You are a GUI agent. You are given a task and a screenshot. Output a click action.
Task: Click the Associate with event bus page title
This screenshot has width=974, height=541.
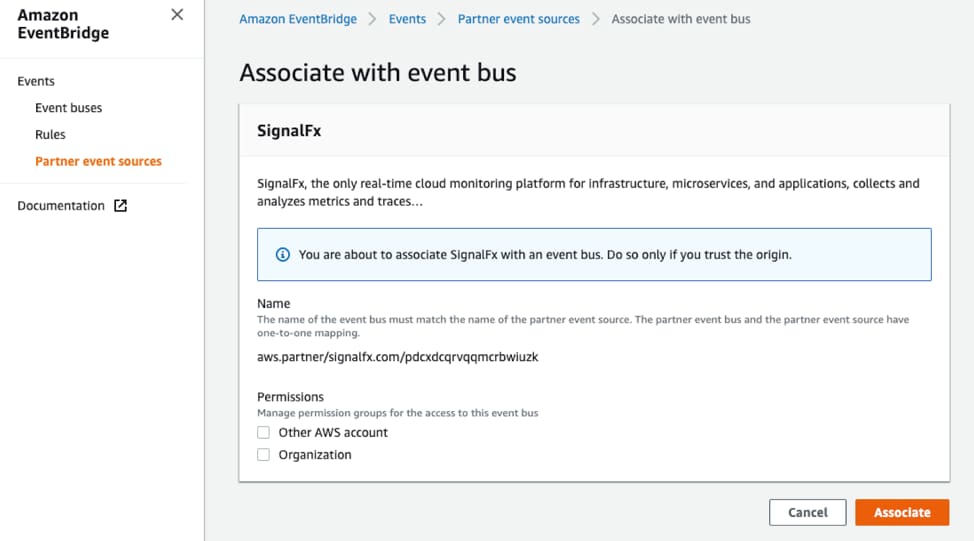click(378, 73)
